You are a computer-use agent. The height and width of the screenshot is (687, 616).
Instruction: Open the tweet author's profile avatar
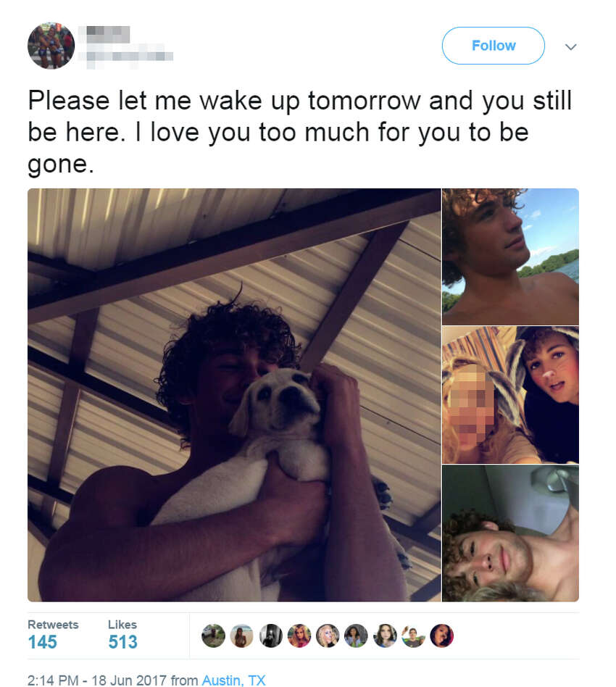51,46
